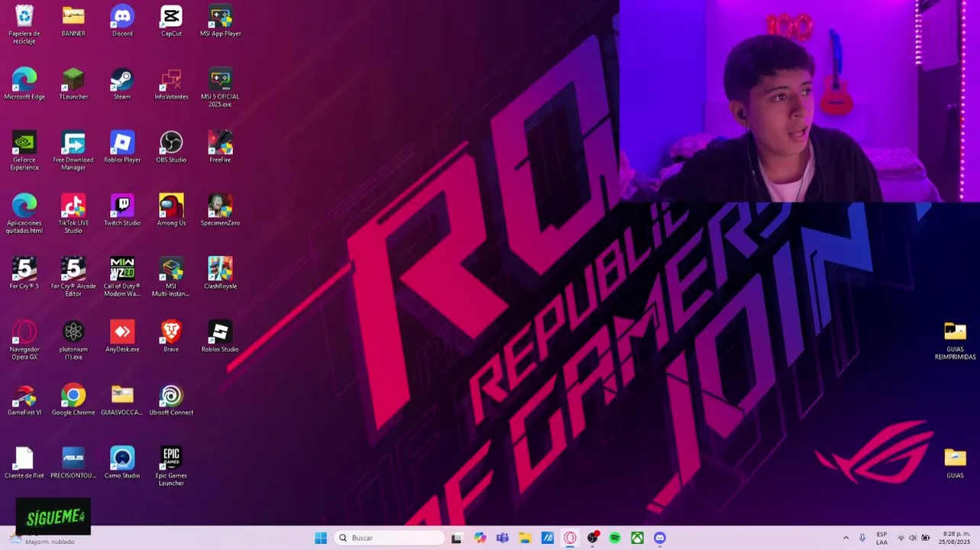Open Spotify from the taskbar

(615, 538)
